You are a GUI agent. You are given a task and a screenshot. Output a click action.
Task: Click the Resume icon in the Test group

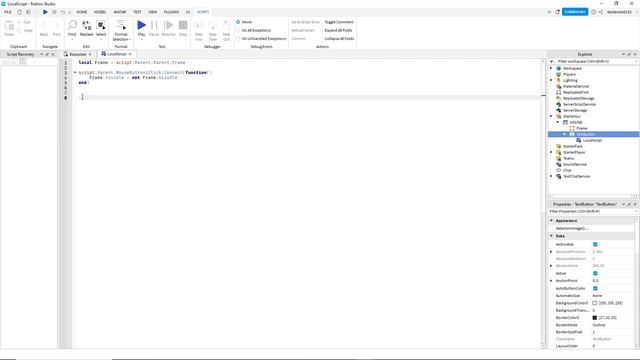(168, 25)
